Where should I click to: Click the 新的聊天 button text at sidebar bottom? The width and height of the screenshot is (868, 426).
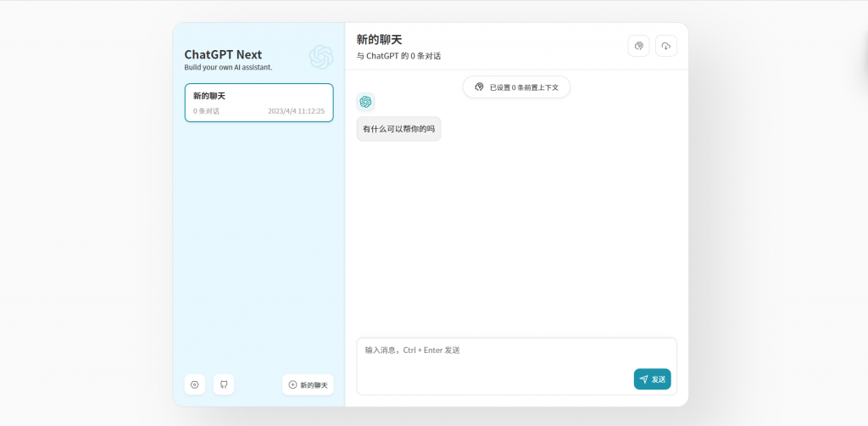coord(314,384)
